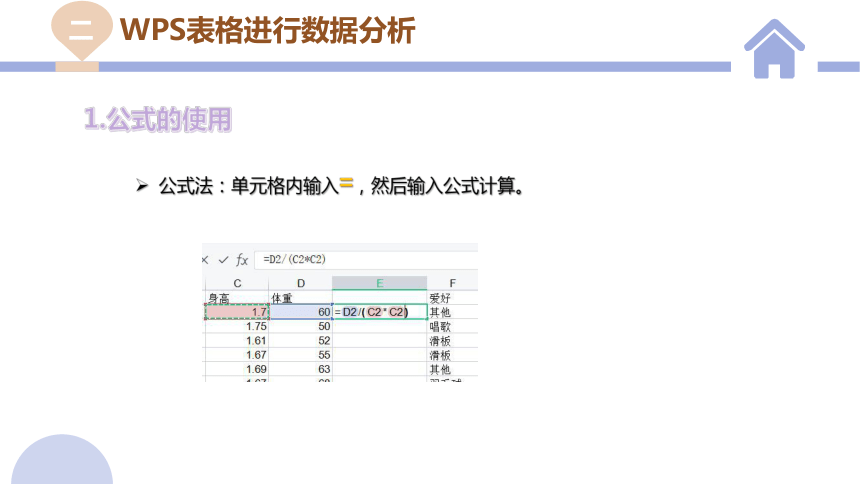The image size is (860, 484).
Task: Click the fx insert function icon
Action: [x=242, y=260]
